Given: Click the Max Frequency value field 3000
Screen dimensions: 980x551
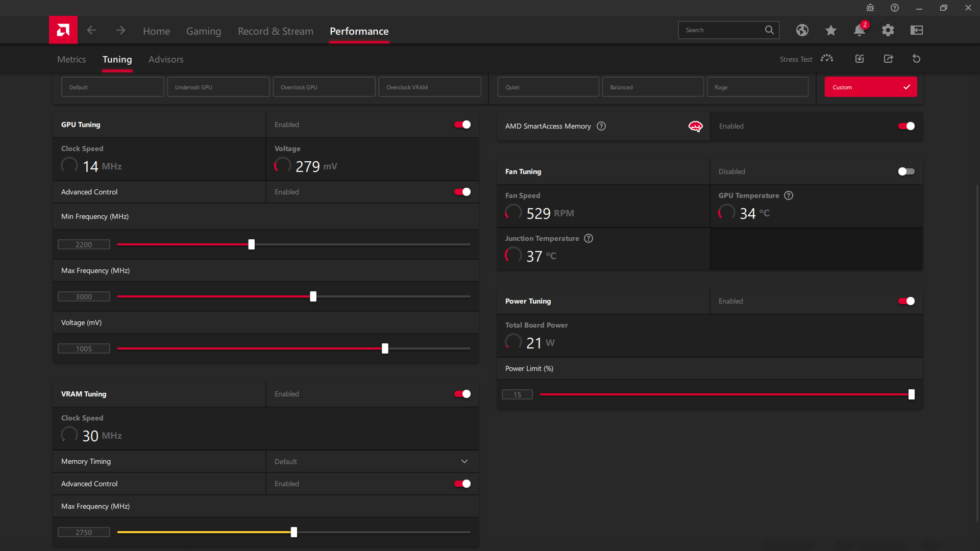Looking at the screenshot, I should click(84, 296).
